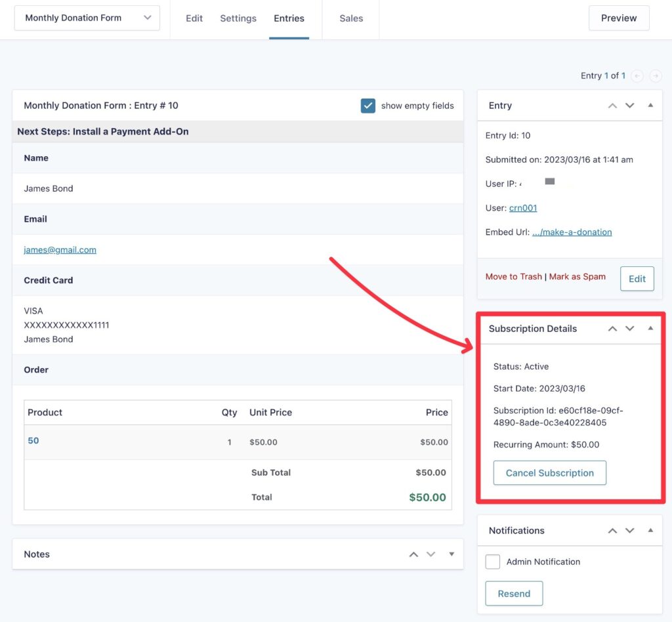Image resolution: width=672 pixels, height=622 pixels.
Task: Open the james@gmail.com email link
Action: [x=59, y=249]
